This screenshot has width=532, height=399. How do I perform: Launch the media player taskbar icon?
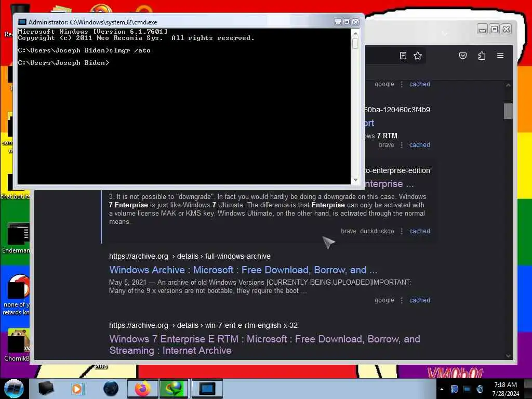point(77,389)
